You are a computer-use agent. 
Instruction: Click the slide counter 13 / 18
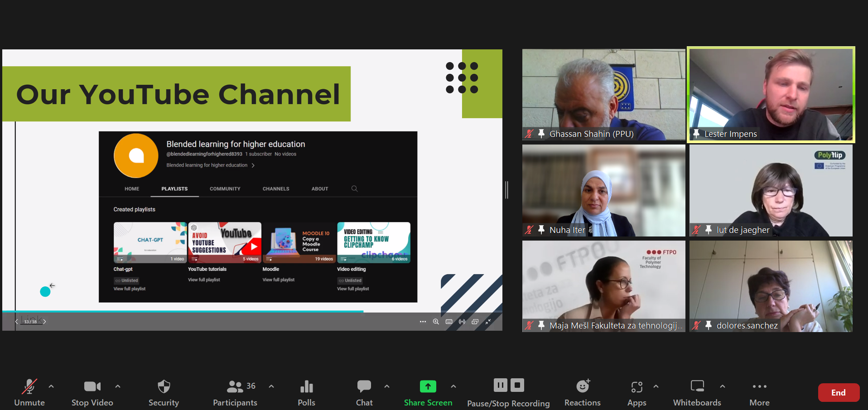[x=30, y=322]
